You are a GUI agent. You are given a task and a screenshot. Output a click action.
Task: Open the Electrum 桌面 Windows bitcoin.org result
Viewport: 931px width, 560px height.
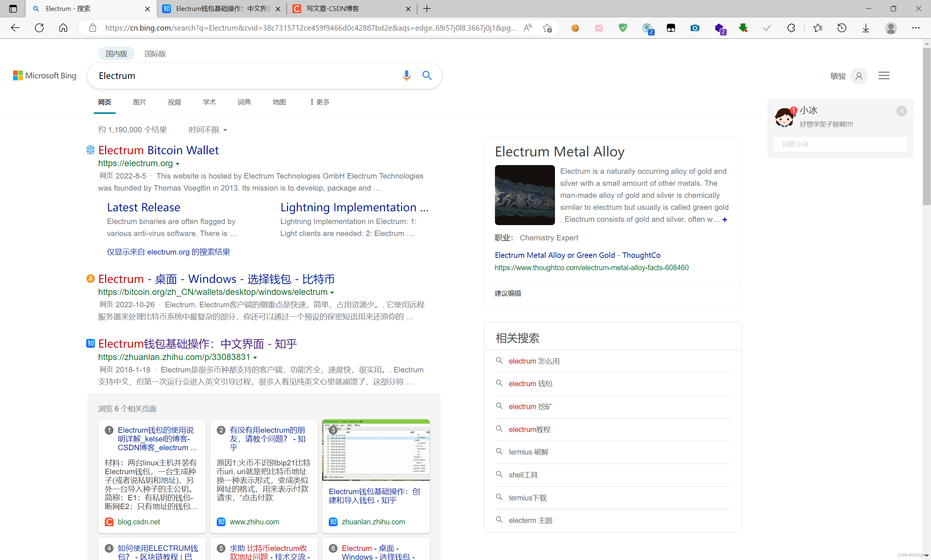(x=216, y=279)
